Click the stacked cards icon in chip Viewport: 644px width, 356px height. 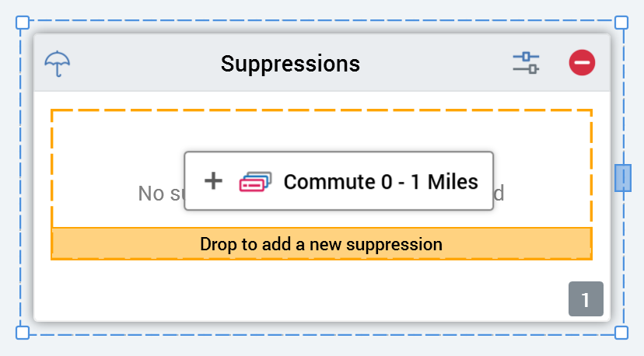(x=255, y=182)
